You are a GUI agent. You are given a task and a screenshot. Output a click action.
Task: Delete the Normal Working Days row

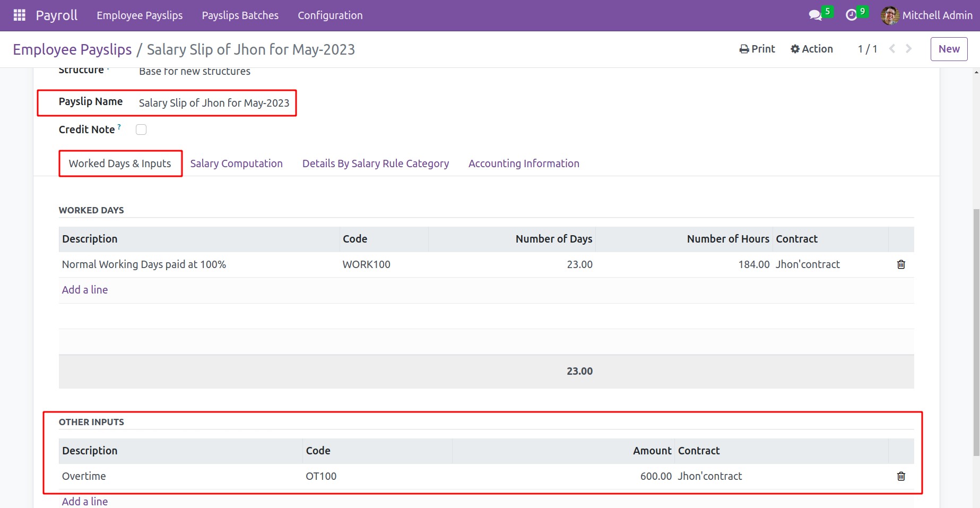pyautogui.click(x=900, y=264)
